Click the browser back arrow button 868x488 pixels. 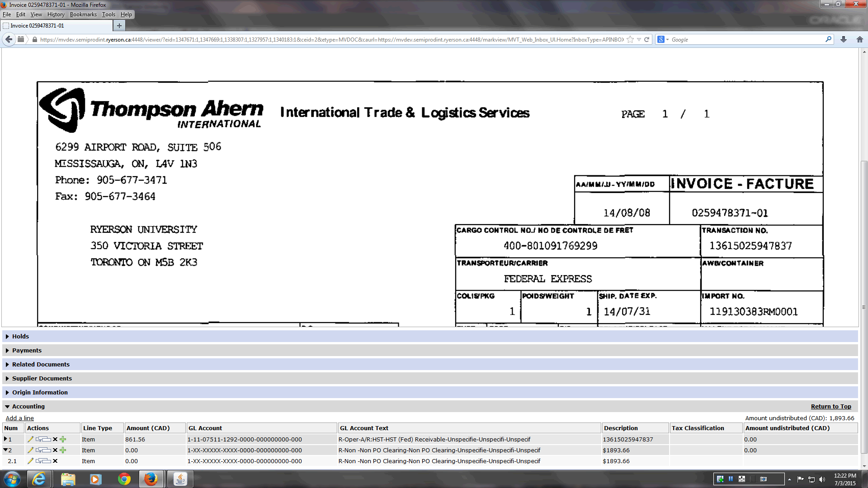(9, 39)
